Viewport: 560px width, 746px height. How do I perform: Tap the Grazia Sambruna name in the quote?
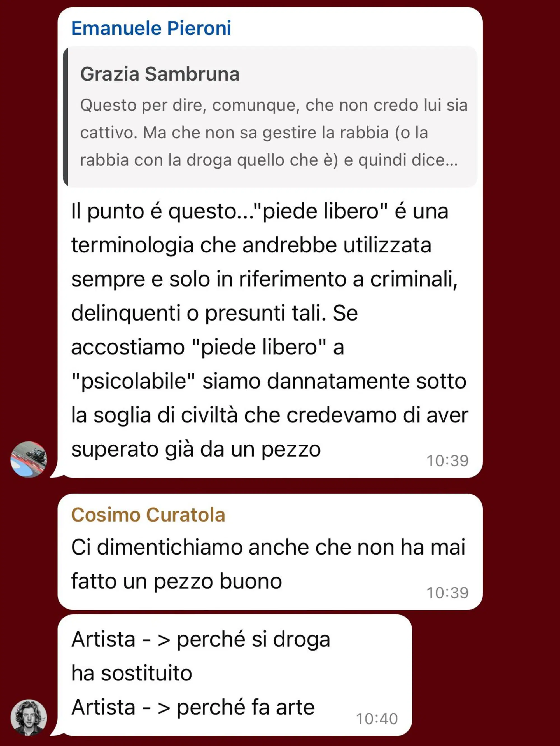160,74
